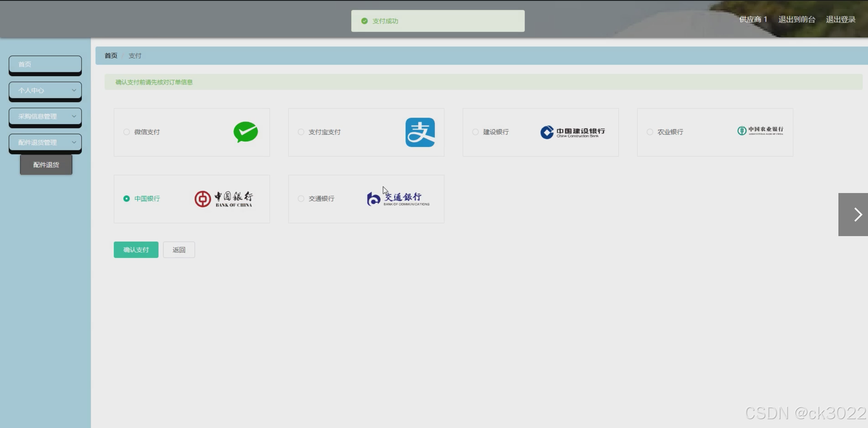Screen dimensions: 868x428
Task: Click the Bank of Communications logo
Action: point(398,199)
